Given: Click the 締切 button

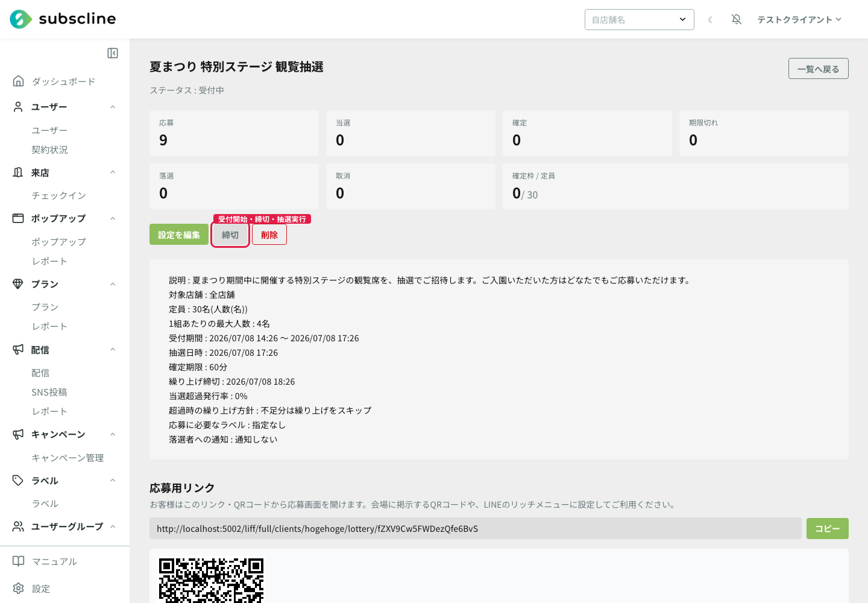Looking at the screenshot, I should click(230, 235).
